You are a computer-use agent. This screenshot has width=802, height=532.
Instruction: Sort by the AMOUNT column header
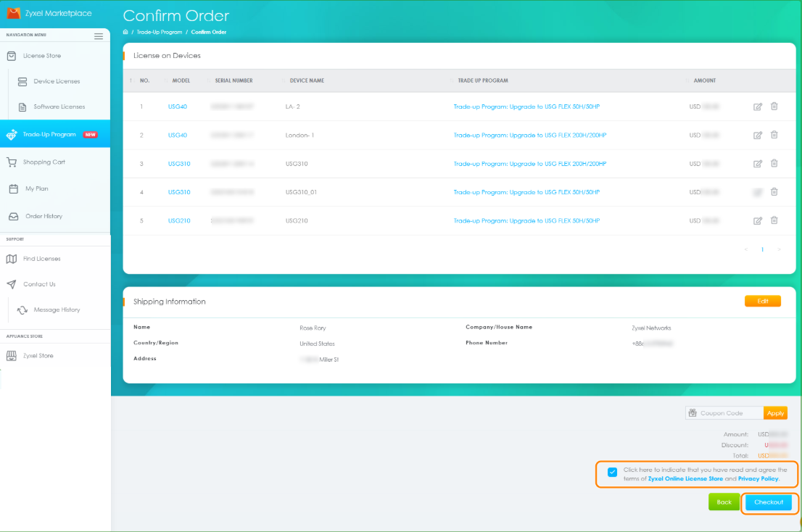705,80
